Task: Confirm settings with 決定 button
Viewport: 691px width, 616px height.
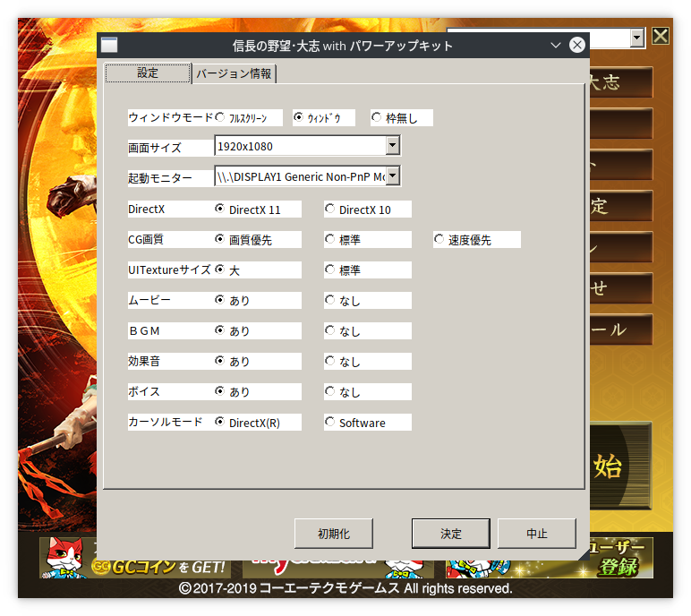Action: pyautogui.click(x=451, y=534)
